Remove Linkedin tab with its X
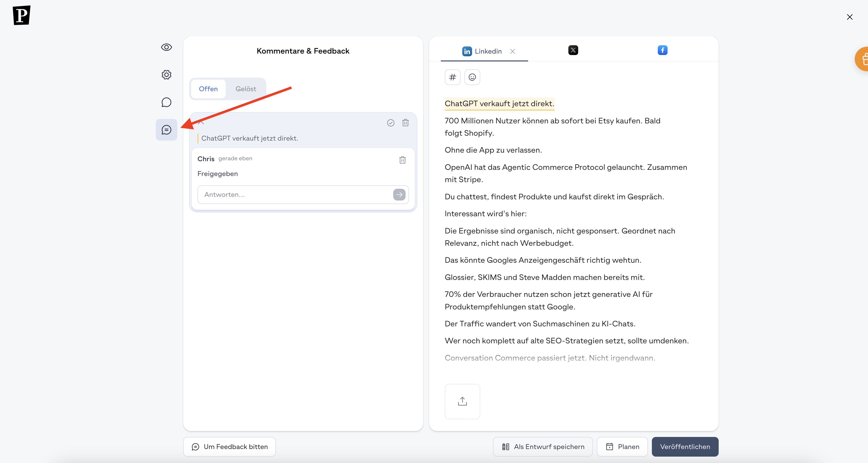Viewport: 868px width, 463px height. coord(513,51)
